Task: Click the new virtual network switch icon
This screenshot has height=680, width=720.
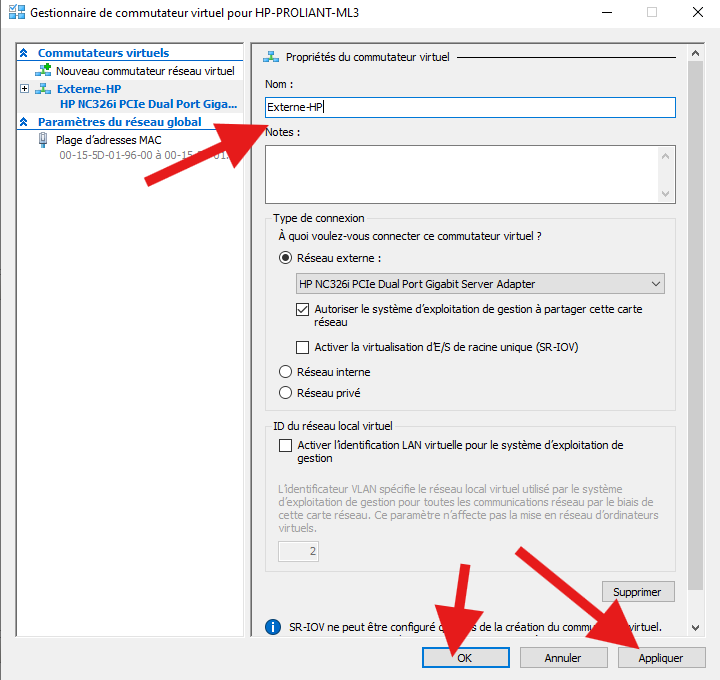Action: tap(43, 71)
